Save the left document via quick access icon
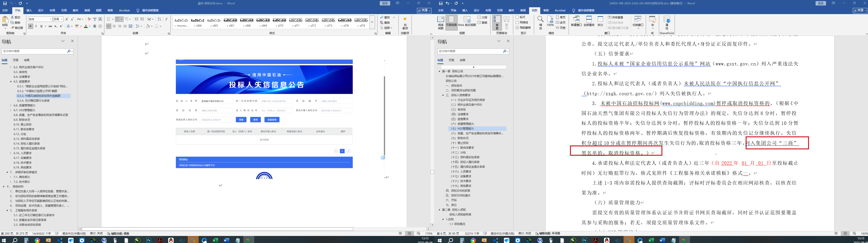This screenshot has height=243, width=868. click(5, 3)
